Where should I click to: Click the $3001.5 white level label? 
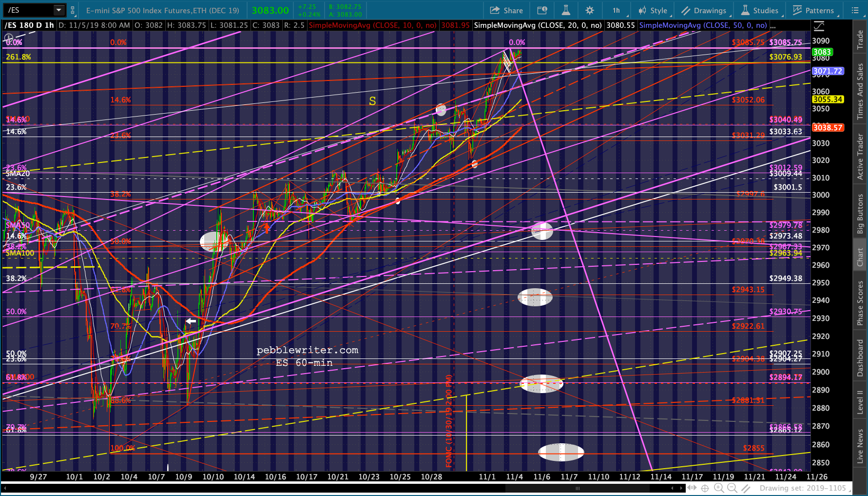click(788, 187)
